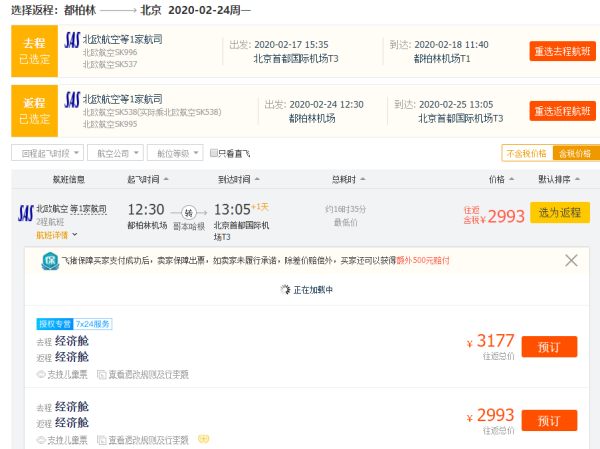This screenshot has height=449, width=600.
Task: Book the 3177 yuan economy fare
Action: (549, 347)
